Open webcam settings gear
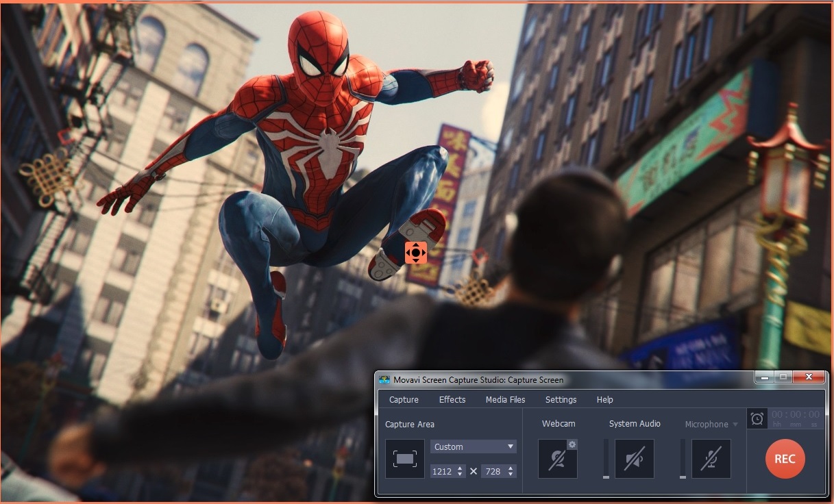Screen dimensions: 834x504 [572, 444]
